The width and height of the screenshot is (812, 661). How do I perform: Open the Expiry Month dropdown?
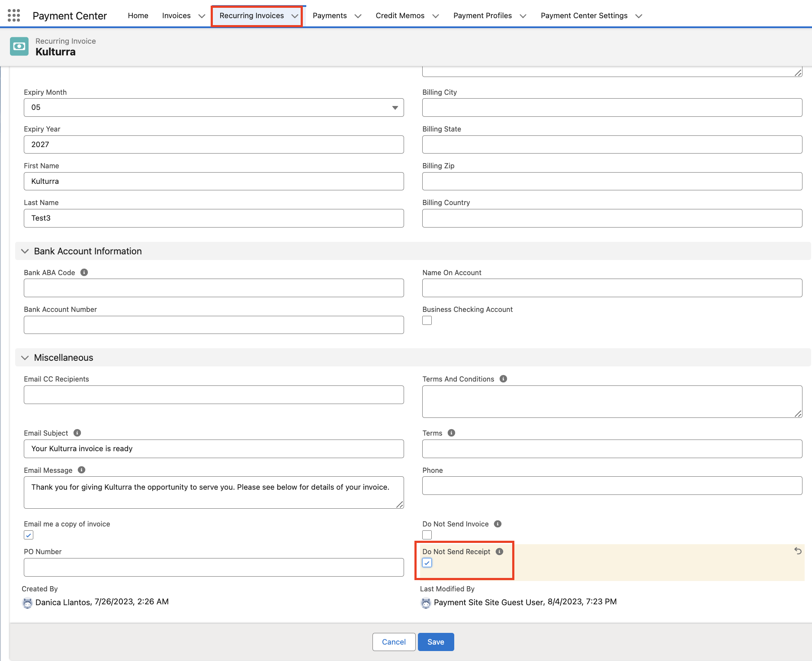click(214, 108)
